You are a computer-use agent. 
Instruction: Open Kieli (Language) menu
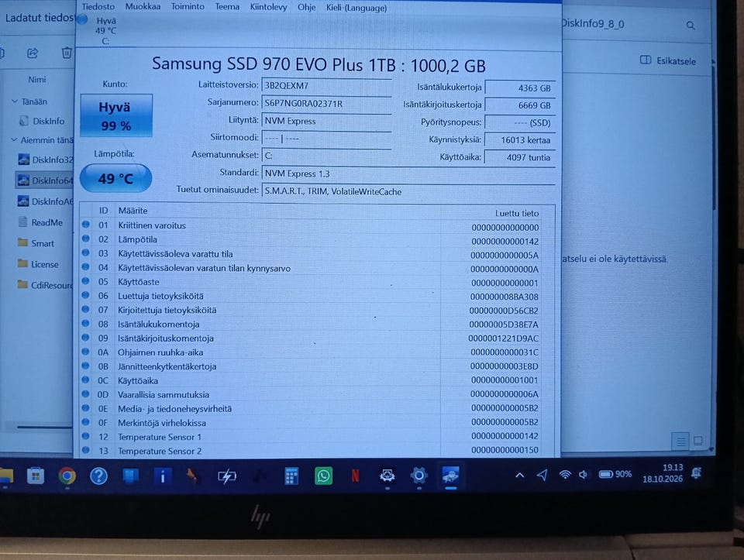tap(356, 8)
